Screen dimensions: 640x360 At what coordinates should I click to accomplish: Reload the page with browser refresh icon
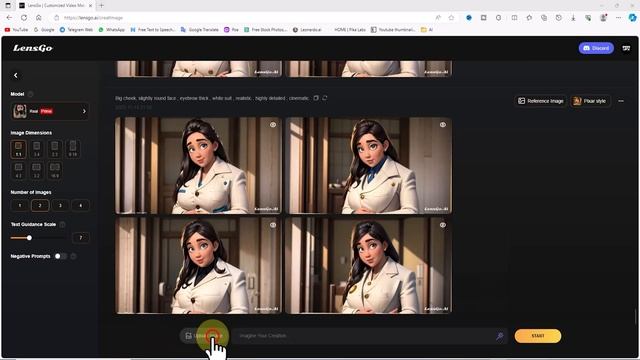(x=24, y=18)
